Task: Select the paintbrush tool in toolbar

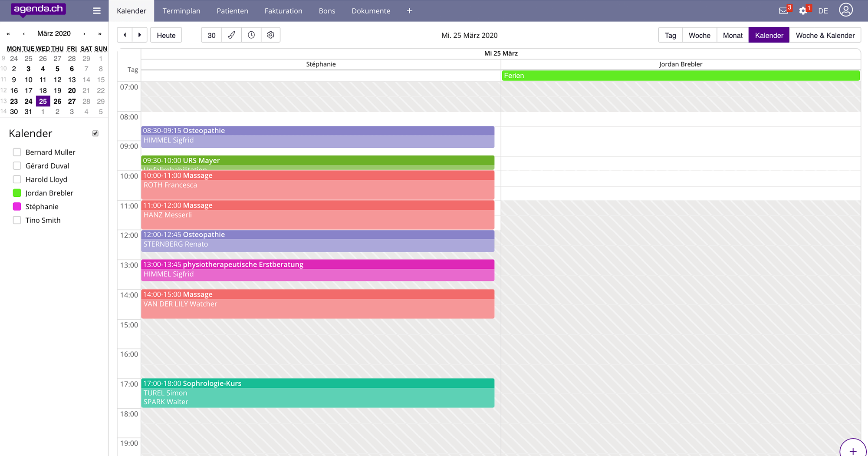Action: coord(232,35)
